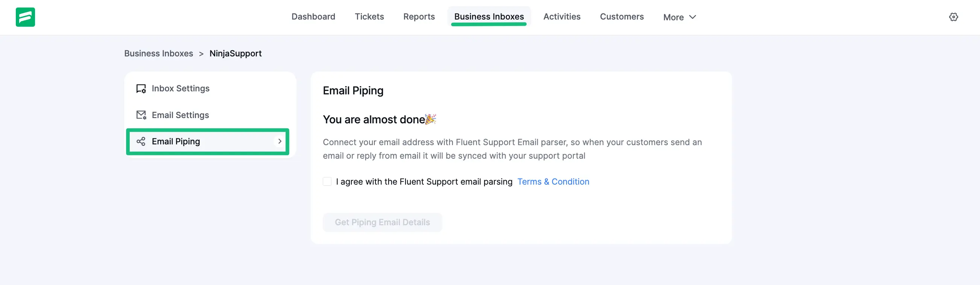Click the More dropdown chevron arrow
Screen dimensions: 980x285
692,17
